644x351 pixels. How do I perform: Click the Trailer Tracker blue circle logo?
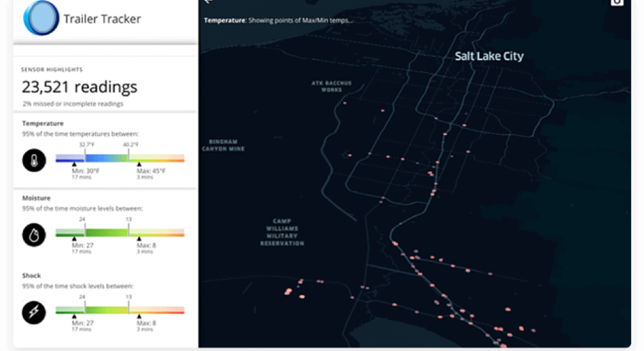41,18
